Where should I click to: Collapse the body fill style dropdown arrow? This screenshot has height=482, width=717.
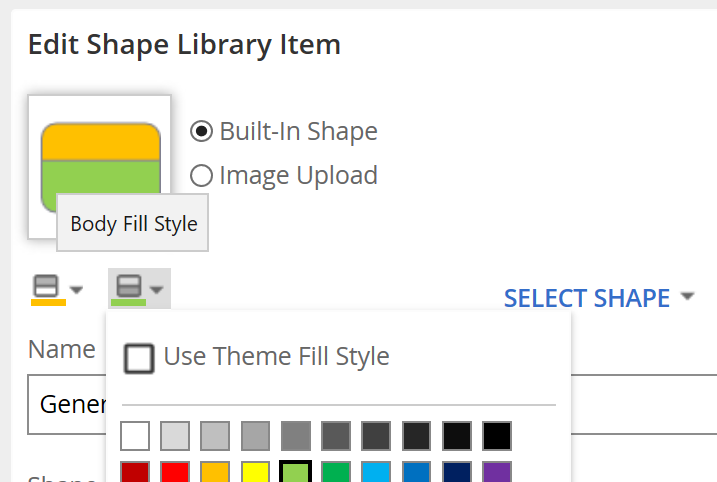(x=157, y=292)
